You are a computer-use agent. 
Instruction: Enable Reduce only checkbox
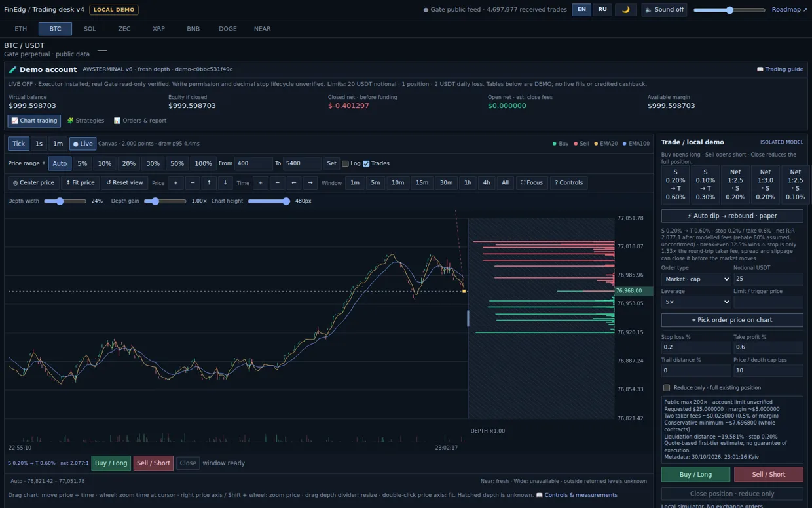pyautogui.click(x=667, y=388)
